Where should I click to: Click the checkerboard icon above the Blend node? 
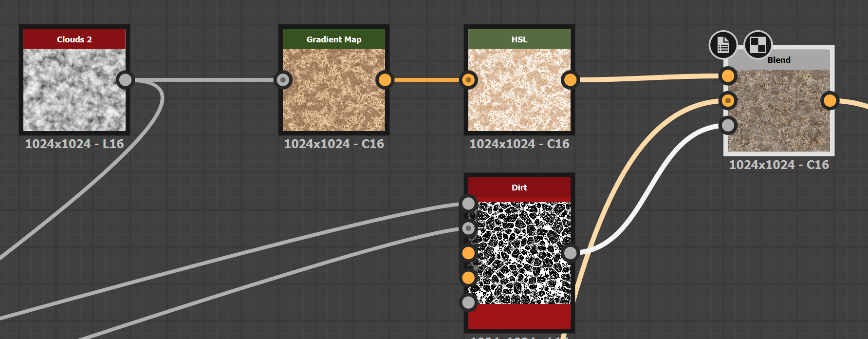758,45
